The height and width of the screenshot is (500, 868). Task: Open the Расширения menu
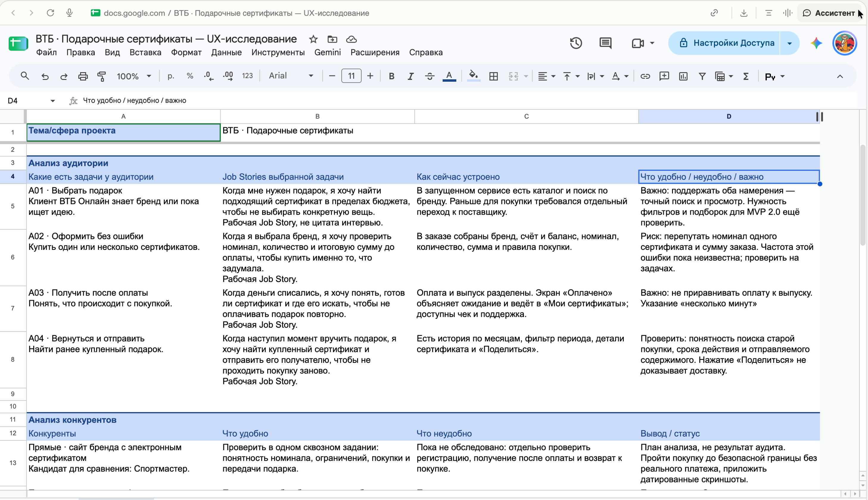pos(375,52)
